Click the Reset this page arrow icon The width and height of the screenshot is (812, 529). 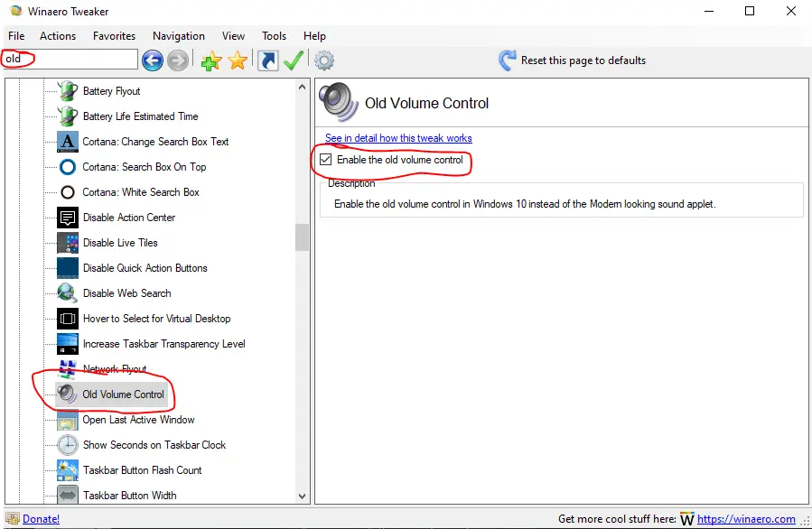click(x=507, y=60)
